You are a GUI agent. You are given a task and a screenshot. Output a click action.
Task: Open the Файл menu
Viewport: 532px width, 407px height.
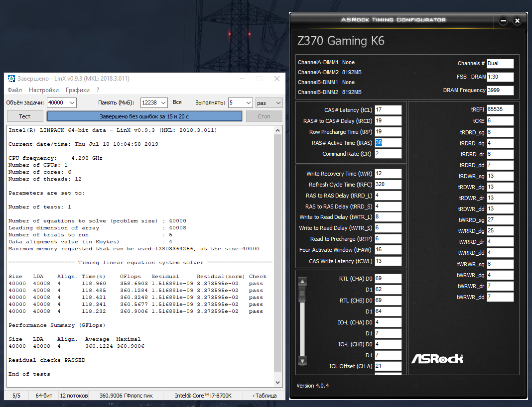[14, 90]
